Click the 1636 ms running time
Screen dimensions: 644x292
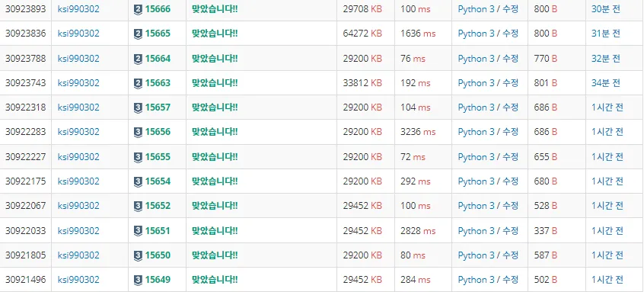pyautogui.click(x=418, y=34)
